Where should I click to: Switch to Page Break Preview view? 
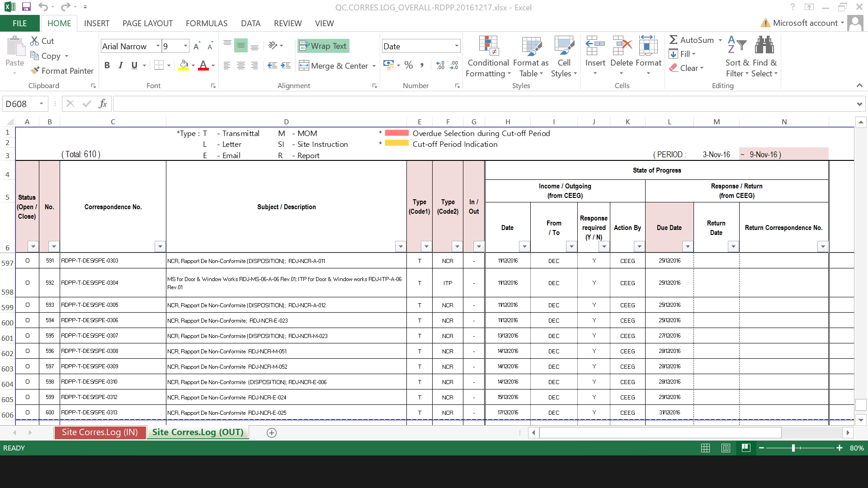pyautogui.click(x=746, y=448)
